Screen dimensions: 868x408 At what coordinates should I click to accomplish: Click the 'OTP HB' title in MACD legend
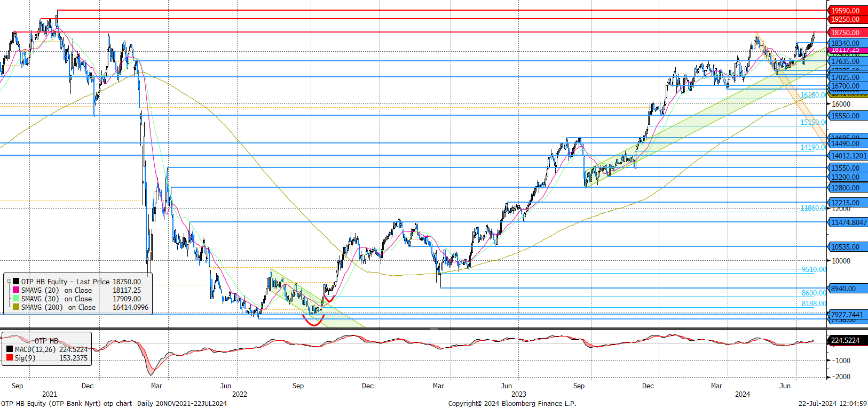click(46, 341)
